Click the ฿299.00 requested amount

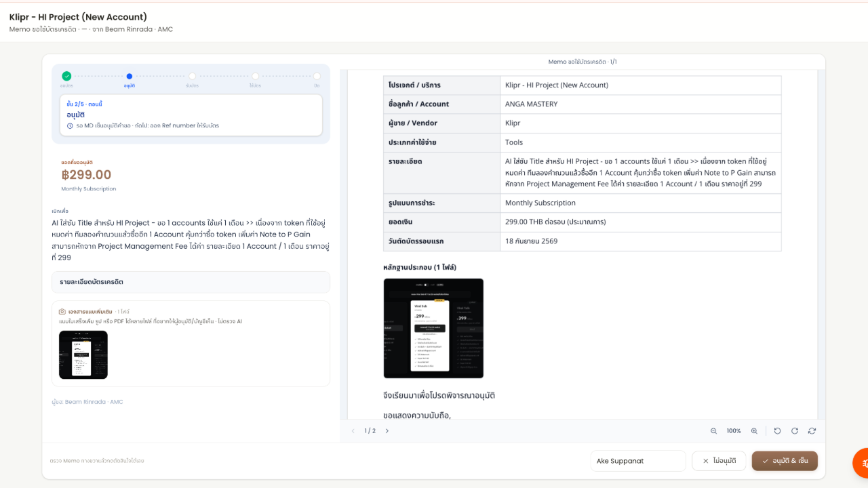(86, 175)
